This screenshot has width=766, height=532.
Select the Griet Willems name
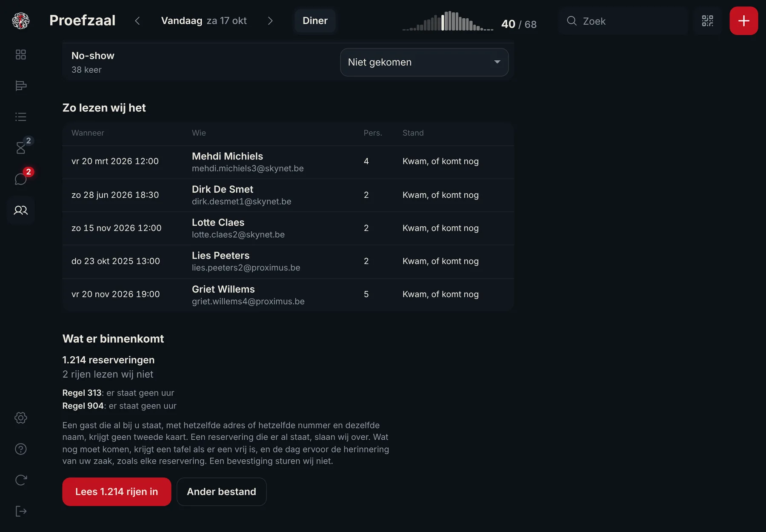pyautogui.click(x=223, y=289)
